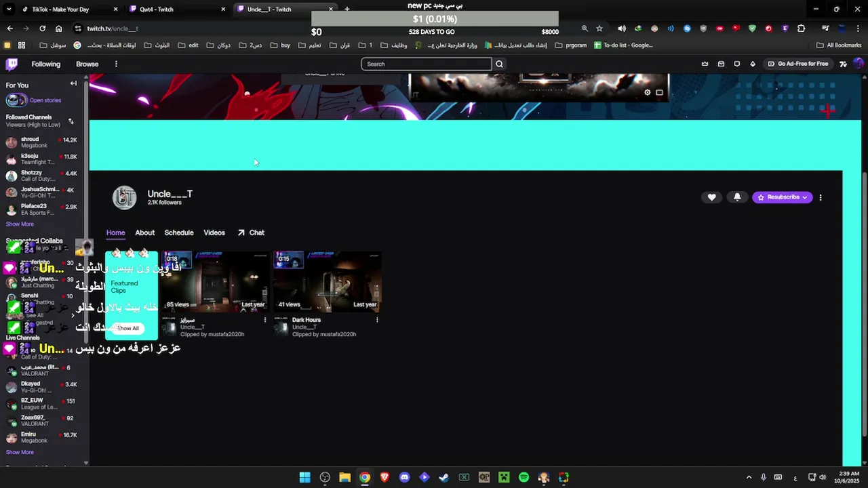Toggle the notification bell for Uncle___T
Viewport: 868px width, 488px height.
tap(737, 197)
